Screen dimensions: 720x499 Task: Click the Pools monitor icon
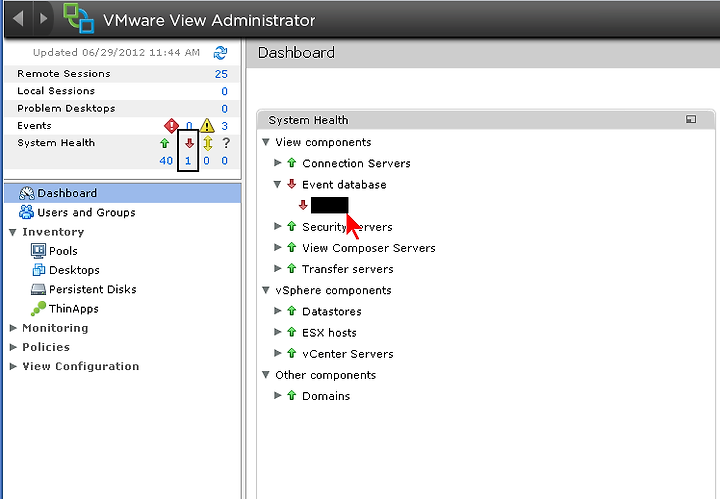pyautogui.click(x=38, y=251)
